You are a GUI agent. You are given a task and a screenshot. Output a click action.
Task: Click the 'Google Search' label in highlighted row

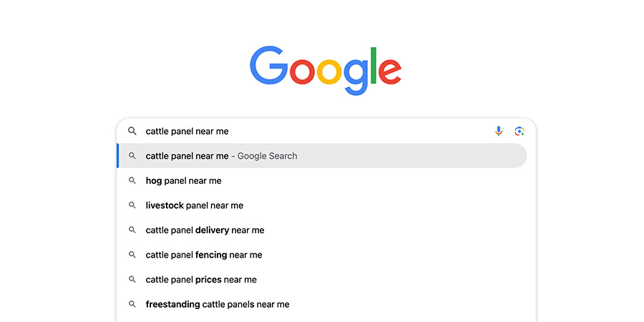coord(268,156)
